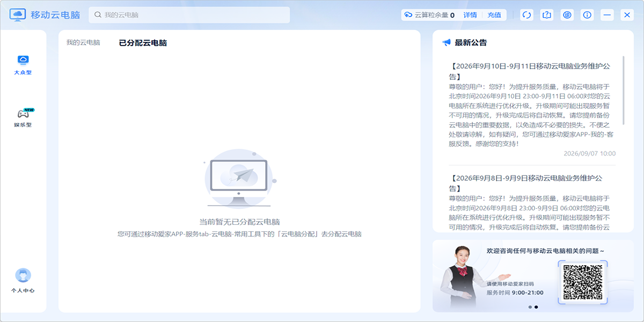
Task: Minimize the 移动云电脑 window
Action: (608, 15)
